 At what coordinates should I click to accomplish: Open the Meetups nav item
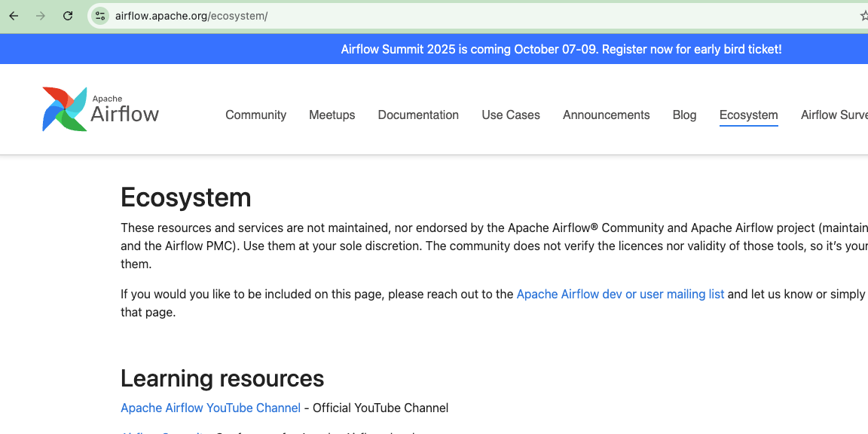332,115
